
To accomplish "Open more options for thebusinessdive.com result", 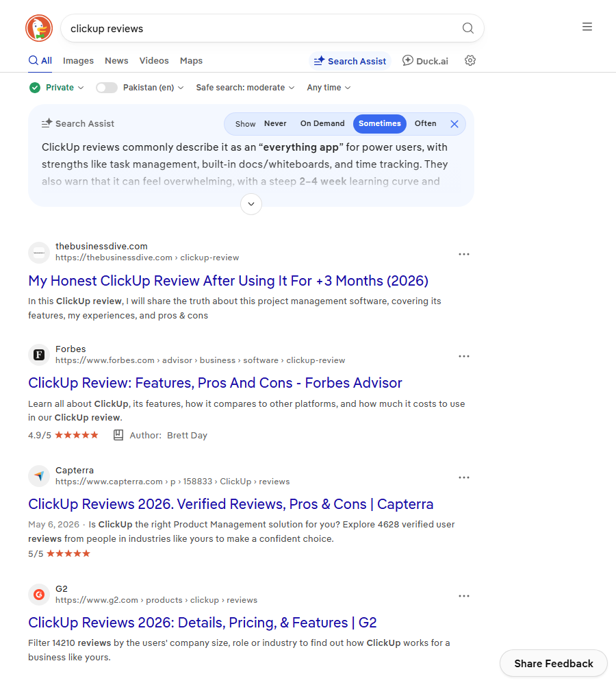I will (x=464, y=254).
